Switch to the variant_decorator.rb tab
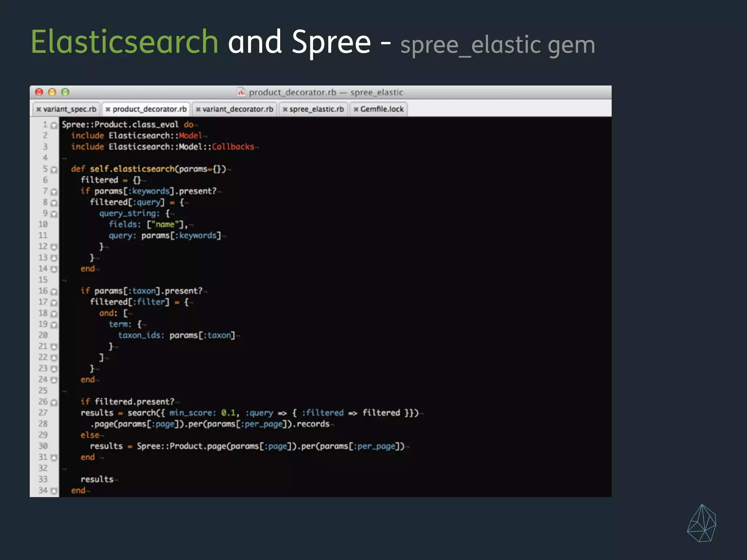The width and height of the screenshot is (747, 560). 238,109
